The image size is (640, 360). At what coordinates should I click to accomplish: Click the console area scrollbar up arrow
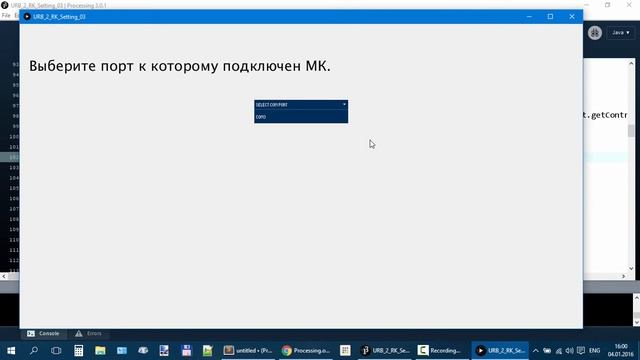637,298
